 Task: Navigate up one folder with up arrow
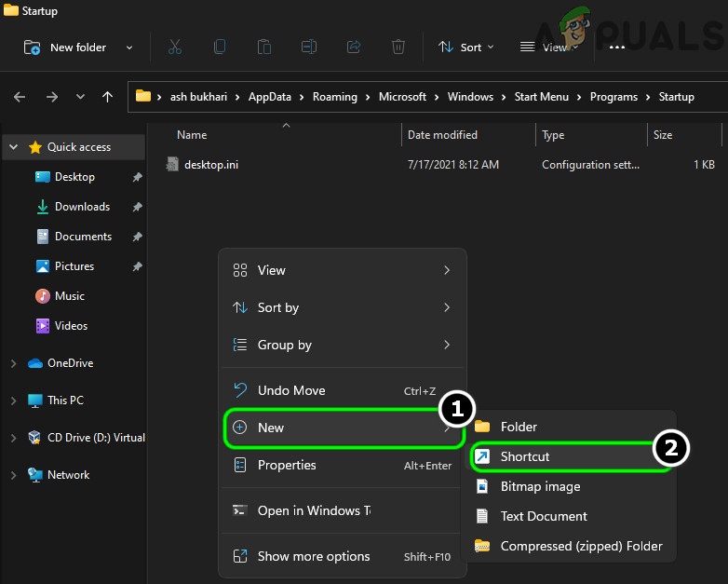pyautogui.click(x=108, y=97)
